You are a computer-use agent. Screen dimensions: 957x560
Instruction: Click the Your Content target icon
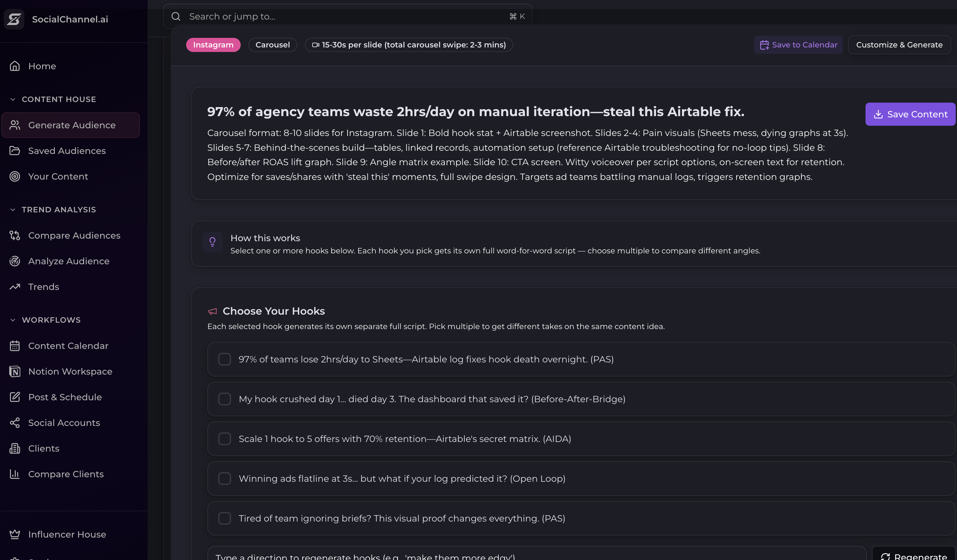coord(15,176)
